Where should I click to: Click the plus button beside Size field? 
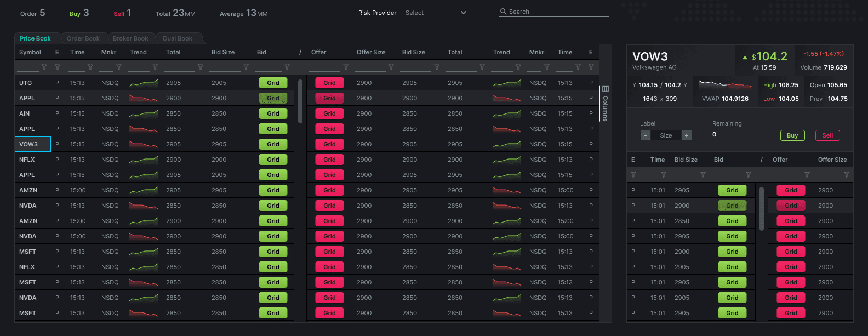tap(687, 135)
